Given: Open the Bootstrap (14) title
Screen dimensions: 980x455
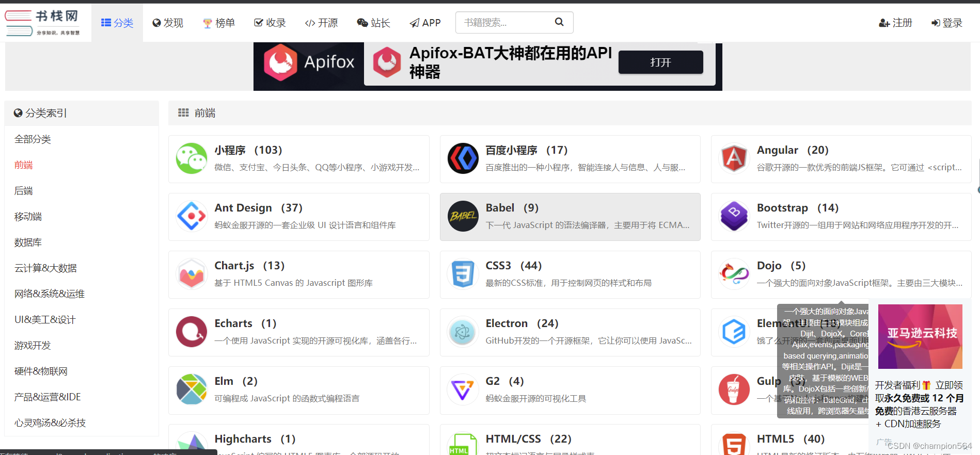Looking at the screenshot, I should (798, 208).
